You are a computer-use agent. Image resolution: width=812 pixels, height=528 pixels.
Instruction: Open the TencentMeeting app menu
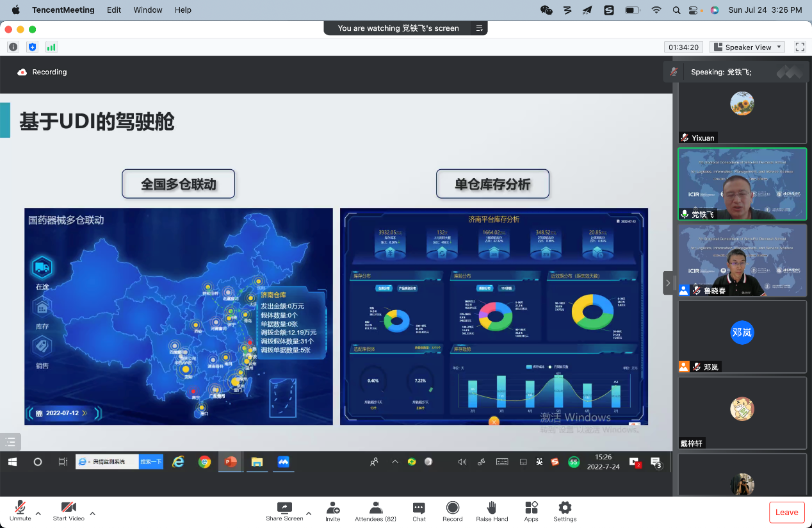coord(63,10)
